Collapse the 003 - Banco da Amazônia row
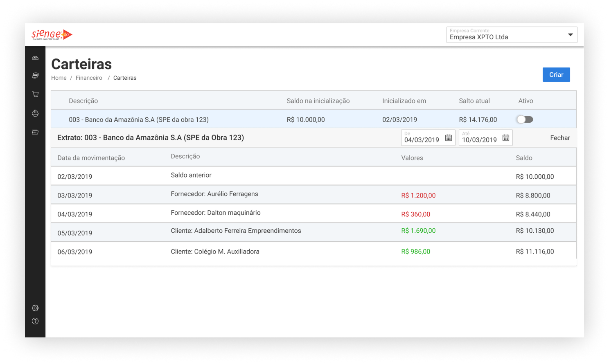Screen dimensions: 609x364 (139, 119)
